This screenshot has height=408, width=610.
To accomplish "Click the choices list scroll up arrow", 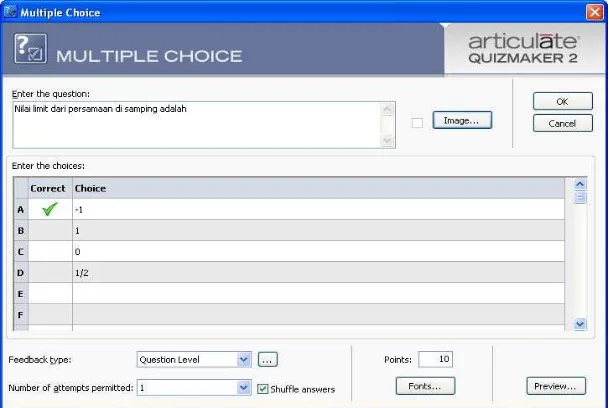I will tap(580, 184).
